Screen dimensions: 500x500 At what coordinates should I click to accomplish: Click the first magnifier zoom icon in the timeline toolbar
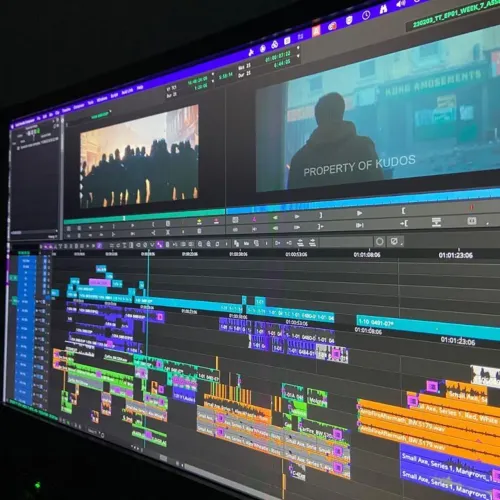200,244
